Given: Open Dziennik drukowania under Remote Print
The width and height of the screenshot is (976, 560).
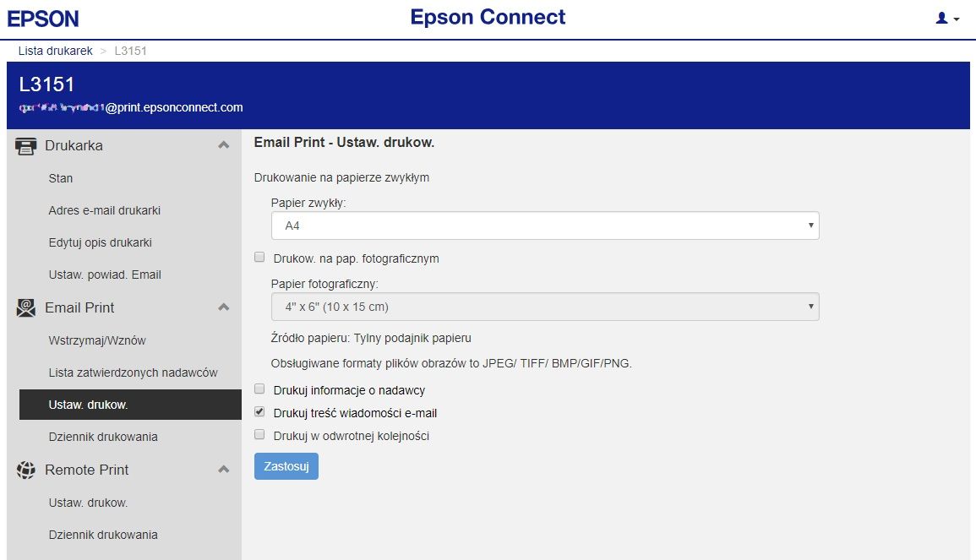Looking at the screenshot, I should (x=103, y=536).
